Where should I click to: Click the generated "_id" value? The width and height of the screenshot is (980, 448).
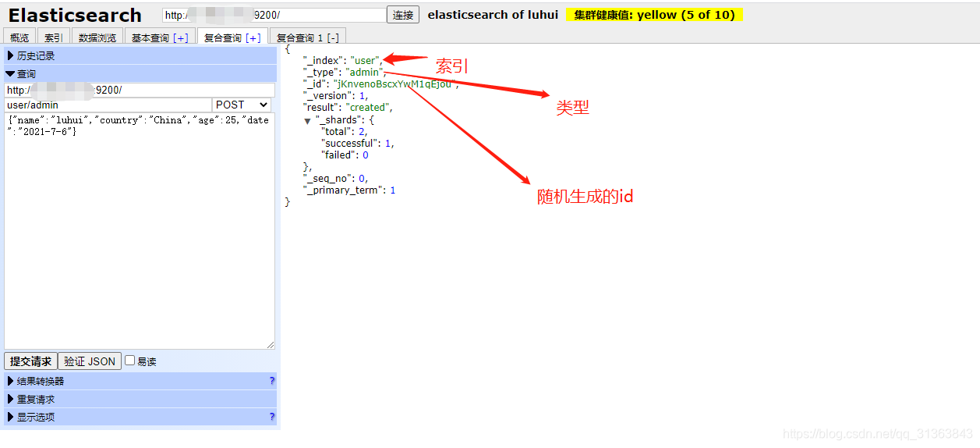[394, 84]
